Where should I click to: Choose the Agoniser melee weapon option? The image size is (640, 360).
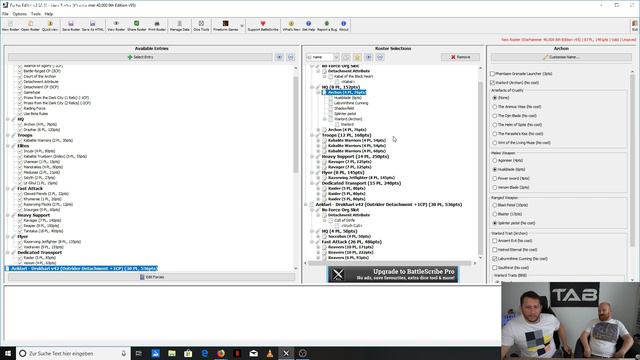pyautogui.click(x=495, y=160)
